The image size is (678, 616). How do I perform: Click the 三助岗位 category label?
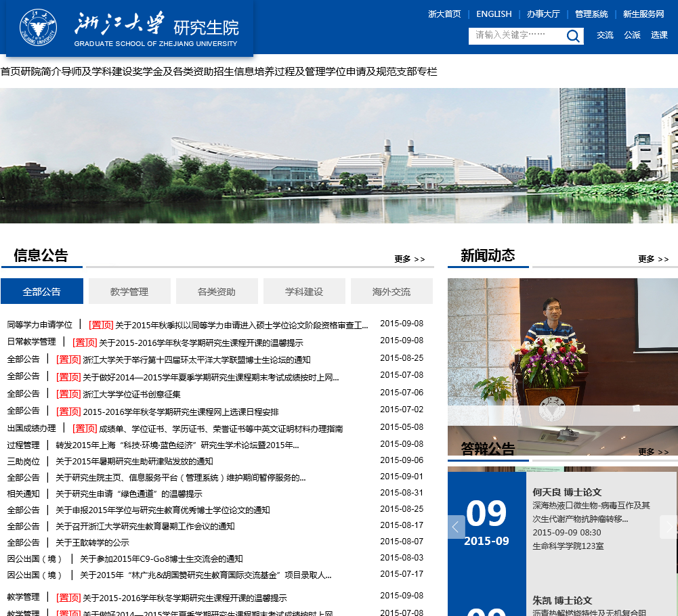click(x=23, y=461)
